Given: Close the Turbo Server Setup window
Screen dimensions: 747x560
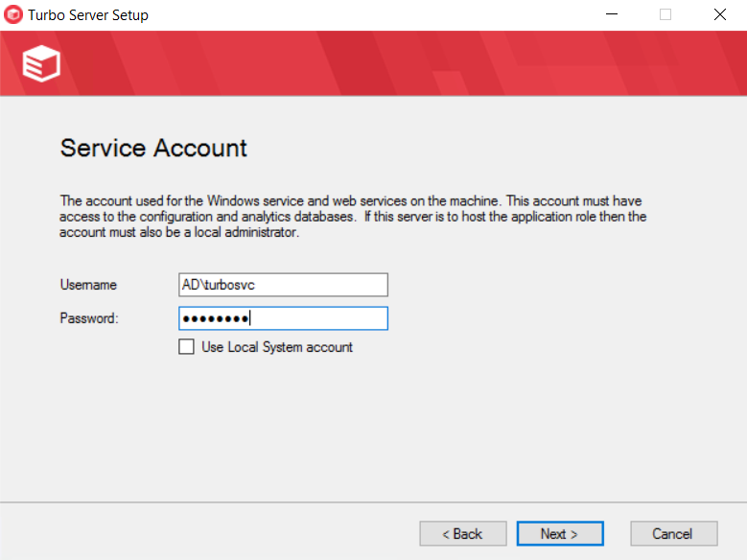Looking at the screenshot, I should (719, 15).
